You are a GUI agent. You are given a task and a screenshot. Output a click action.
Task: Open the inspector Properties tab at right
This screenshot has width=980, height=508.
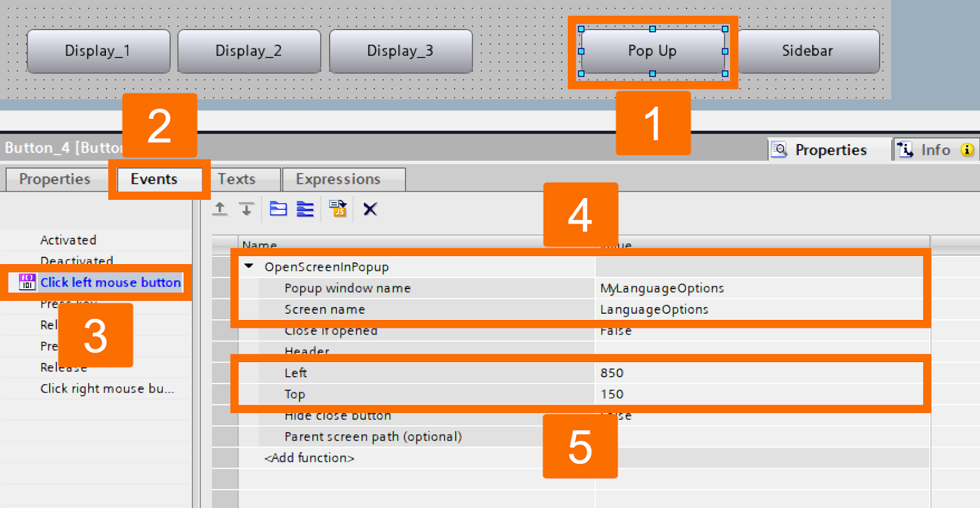830,150
